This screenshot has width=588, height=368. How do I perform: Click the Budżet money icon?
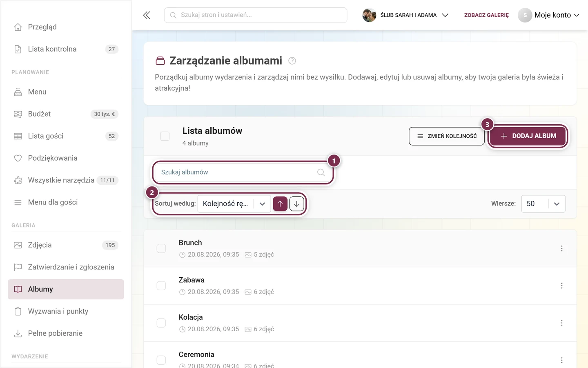pyautogui.click(x=18, y=114)
